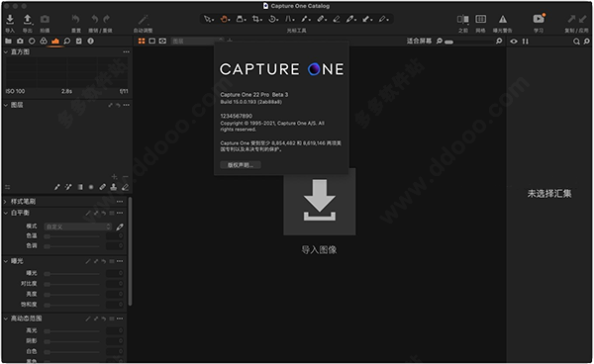Viewport: 594px width, 364px height.
Task: Click the Tint (色调) slider
Action: (72, 246)
